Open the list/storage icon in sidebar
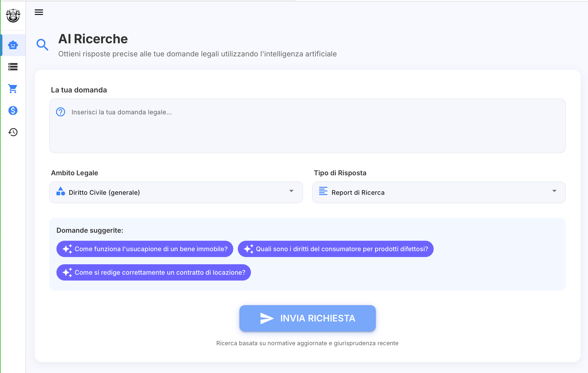The height and width of the screenshot is (373, 588). [13, 67]
